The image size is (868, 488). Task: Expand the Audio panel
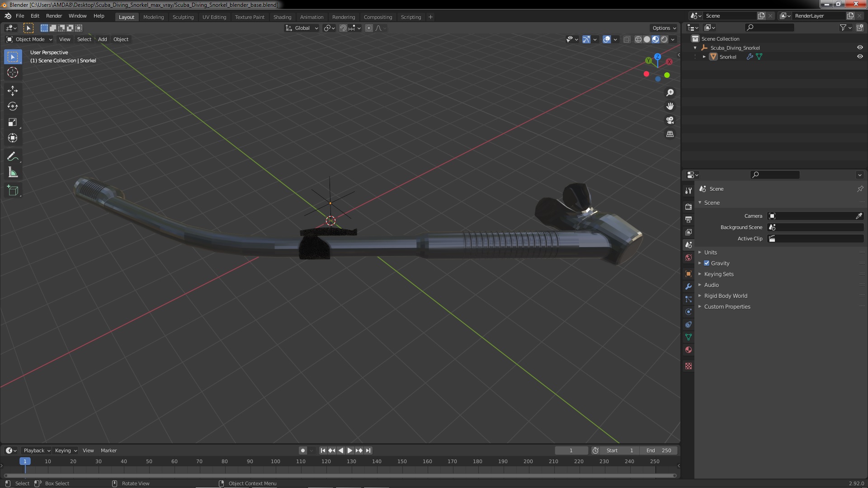[x=711, y=285]
